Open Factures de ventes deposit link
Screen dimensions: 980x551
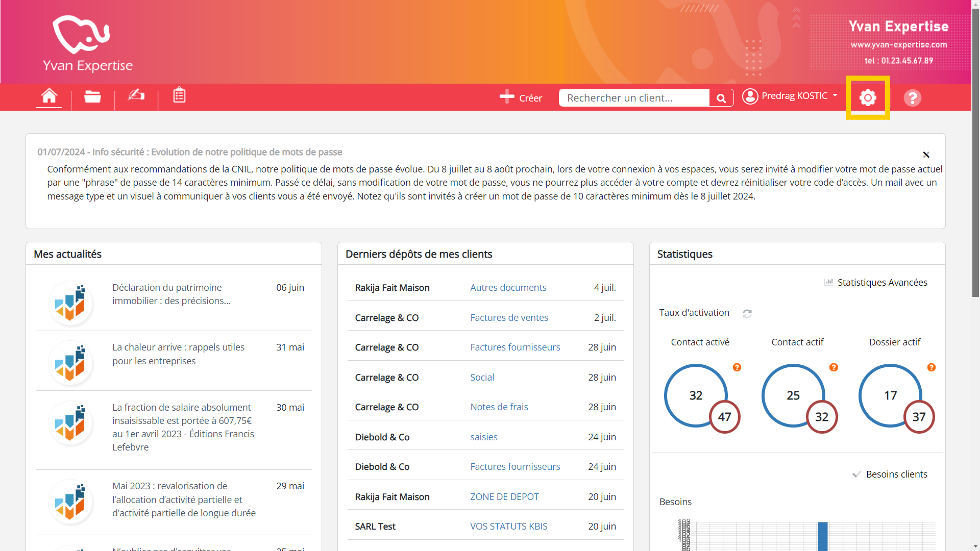tap(509, 318)
